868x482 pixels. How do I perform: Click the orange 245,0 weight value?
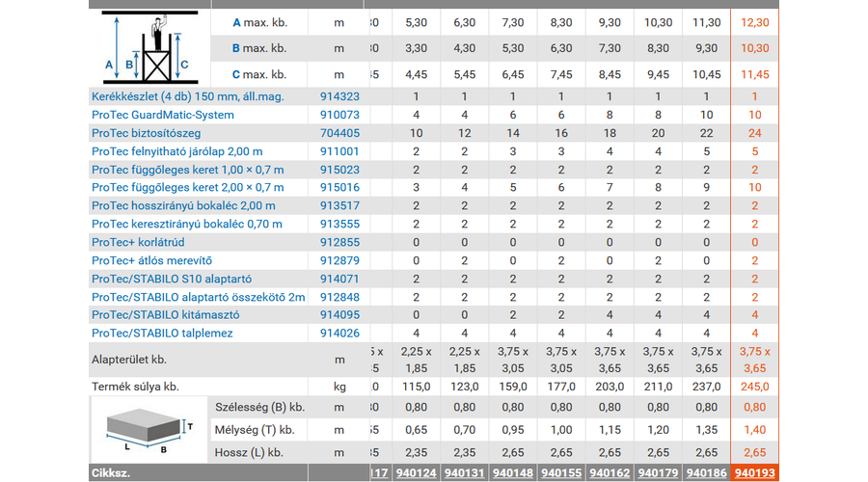[x=754, y=387]
